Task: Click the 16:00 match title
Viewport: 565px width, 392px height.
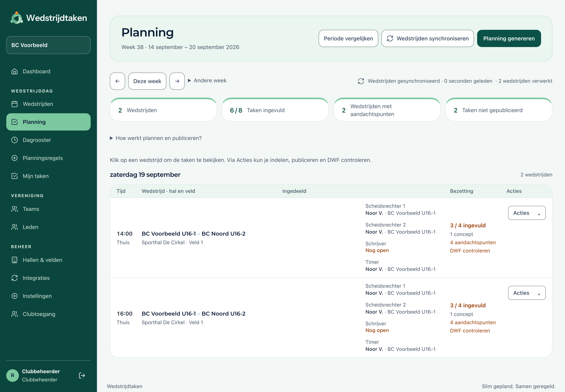Action: pyautogui.click(x=193, y=314)
